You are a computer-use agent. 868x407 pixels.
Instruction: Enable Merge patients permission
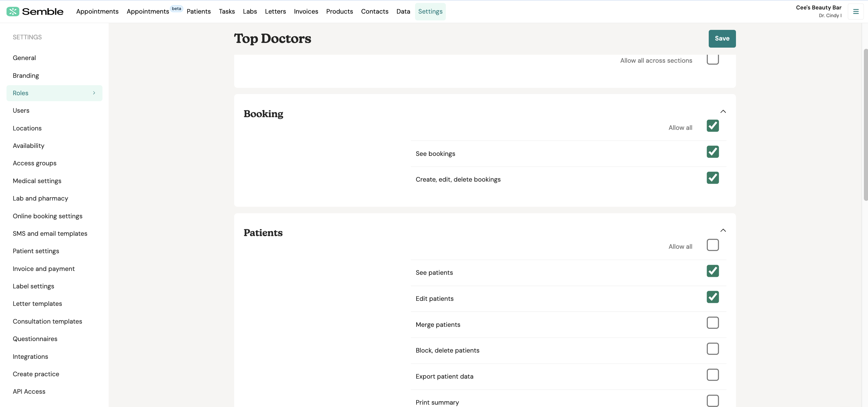tap(713, 323)
